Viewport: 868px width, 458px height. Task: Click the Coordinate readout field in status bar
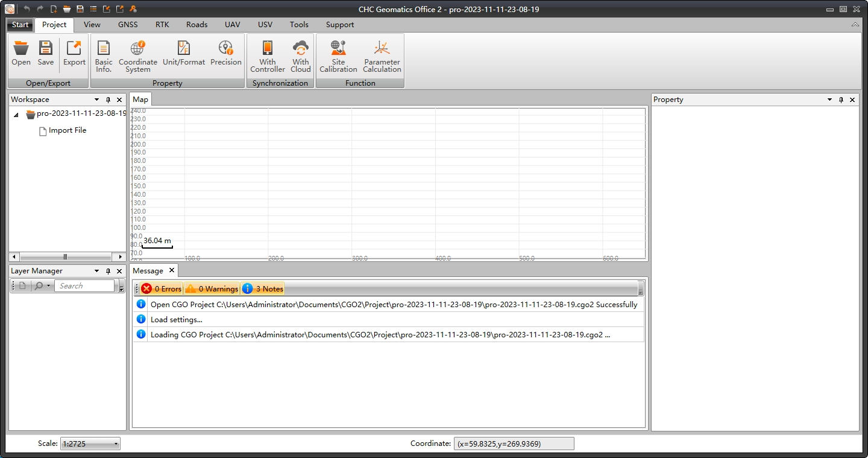(514, 444)
